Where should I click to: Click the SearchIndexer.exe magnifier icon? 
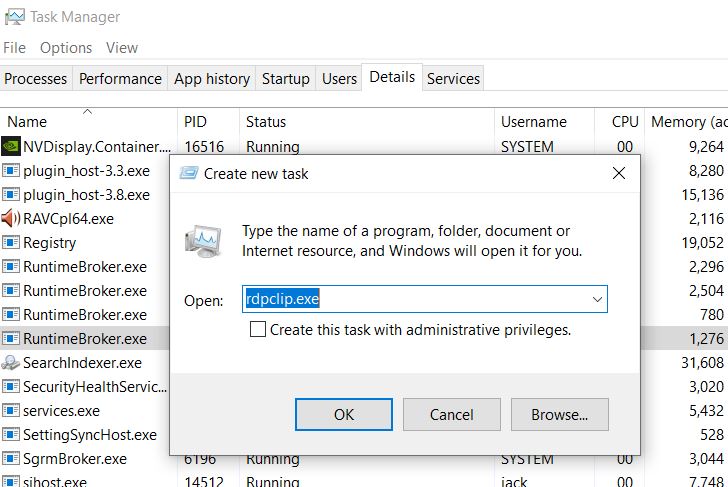(x=11, y=362)
